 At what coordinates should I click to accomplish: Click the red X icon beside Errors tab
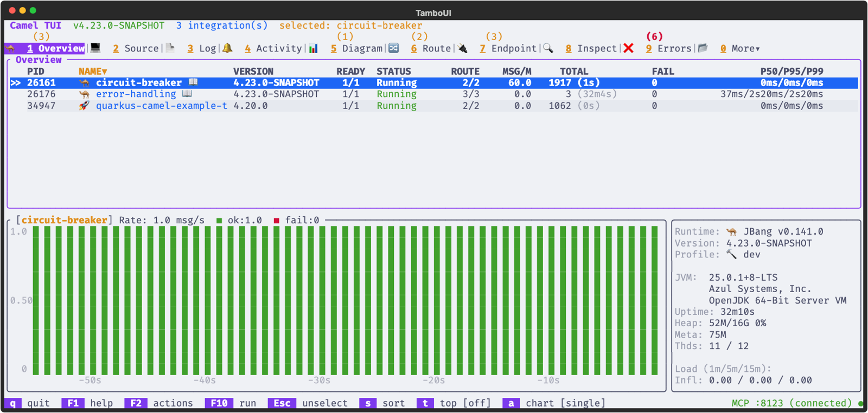pos(629,48)
